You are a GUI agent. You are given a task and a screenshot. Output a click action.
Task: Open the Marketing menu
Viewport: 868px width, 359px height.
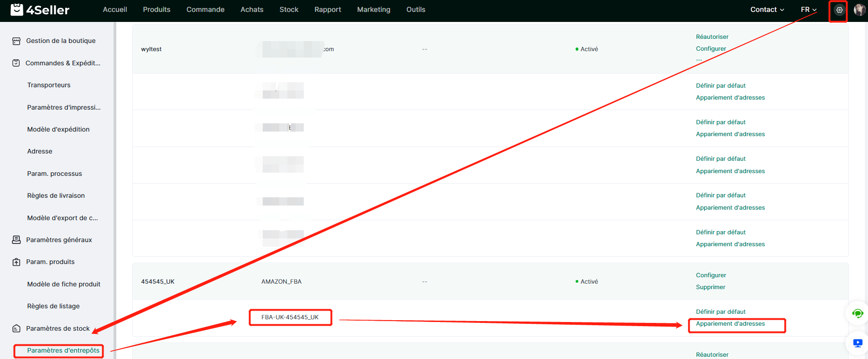(x=374, y=10)
